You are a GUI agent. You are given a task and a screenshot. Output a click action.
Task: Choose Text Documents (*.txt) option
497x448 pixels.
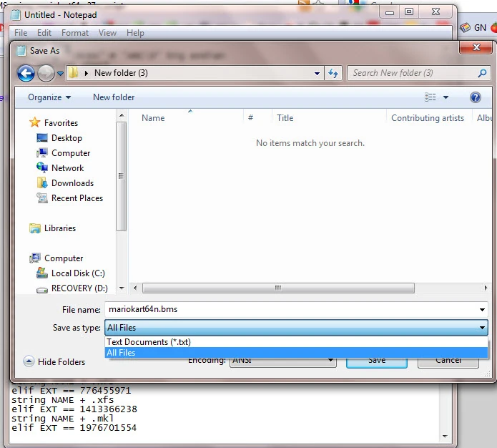tap(296, 342)
